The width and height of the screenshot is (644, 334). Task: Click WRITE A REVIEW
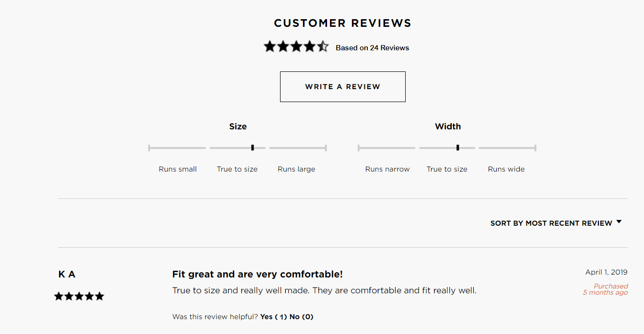[342, 87]
